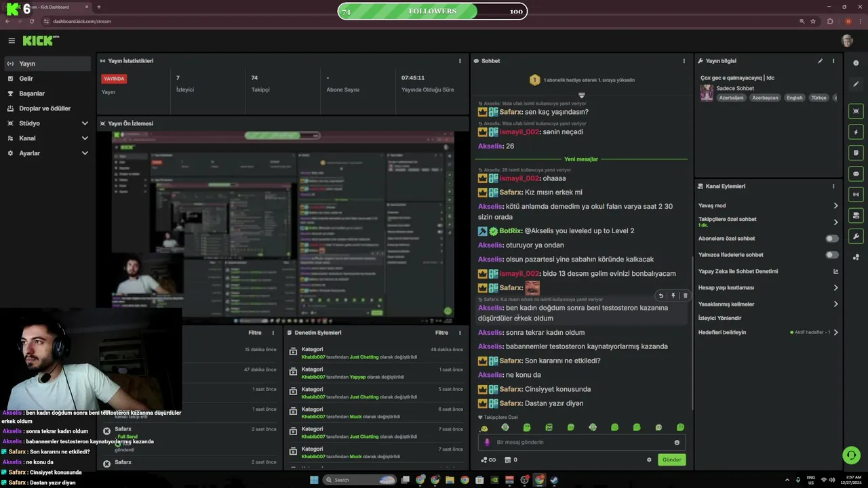This screenshot has height=488, width=868.
Task: Click the chat panel scrollbar
Action: tap(692, 333)
